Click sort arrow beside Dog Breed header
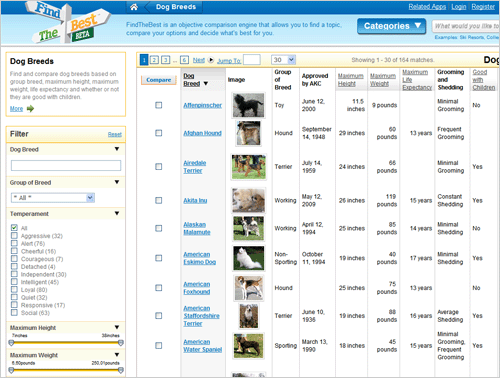The image size is (500, 378). 206,83
